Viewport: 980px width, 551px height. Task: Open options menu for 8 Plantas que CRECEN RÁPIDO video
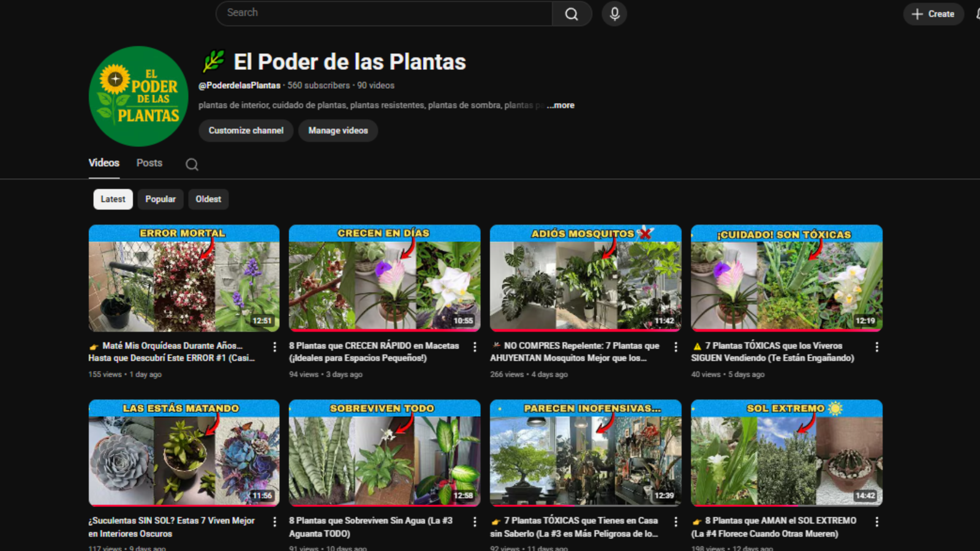[x=475, y=347]
